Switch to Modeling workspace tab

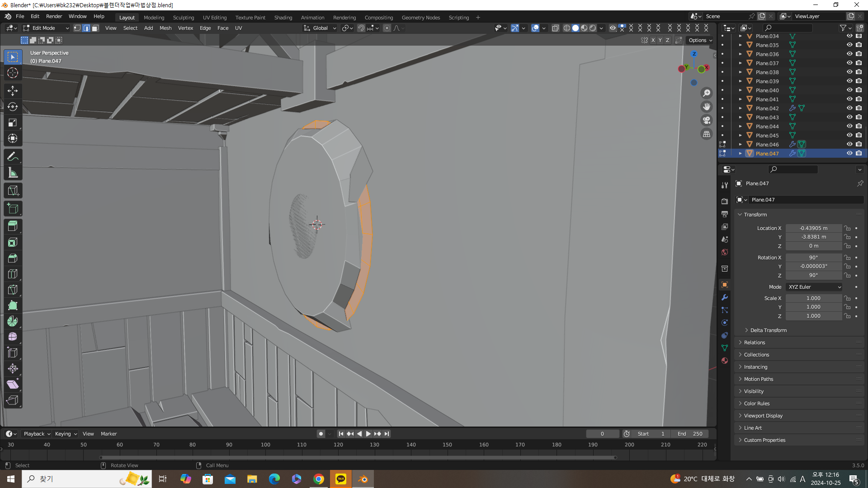tap(154, 18)
